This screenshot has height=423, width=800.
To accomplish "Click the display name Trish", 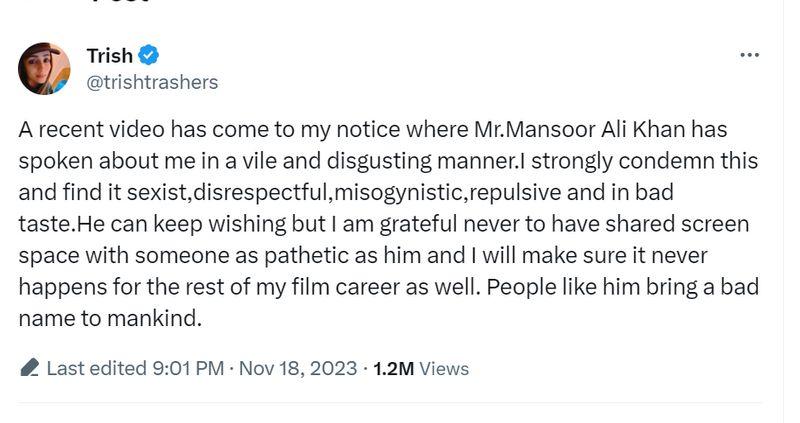I will click(109, 56).
